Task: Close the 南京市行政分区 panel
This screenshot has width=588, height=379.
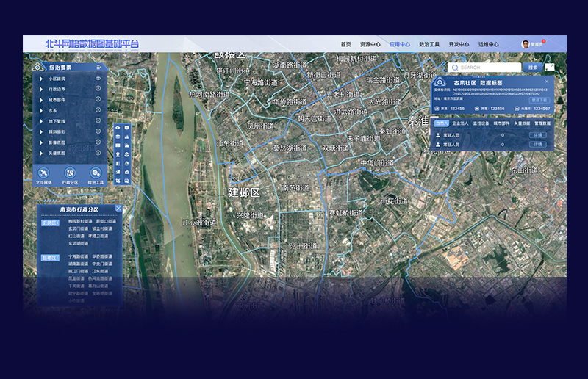Action: point(118,209)
